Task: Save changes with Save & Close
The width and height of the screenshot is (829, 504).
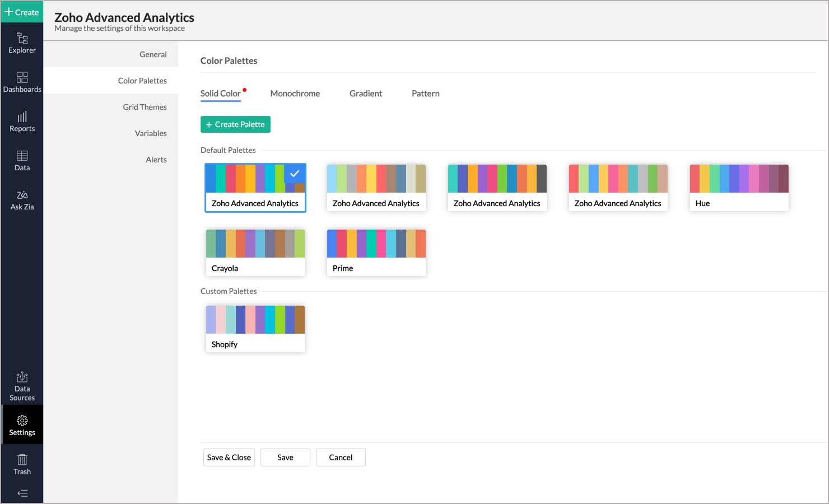Action: (x=229, y=457)
